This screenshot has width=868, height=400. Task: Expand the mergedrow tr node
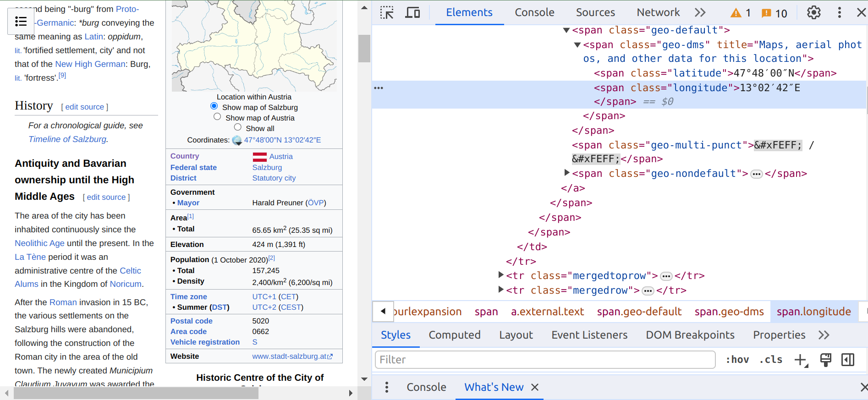501,290
